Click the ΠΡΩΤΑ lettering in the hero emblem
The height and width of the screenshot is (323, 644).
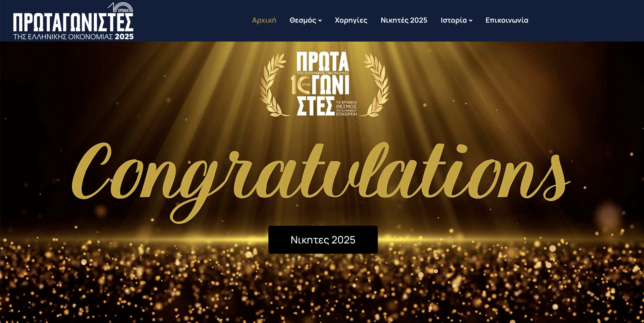coord(322,61)
